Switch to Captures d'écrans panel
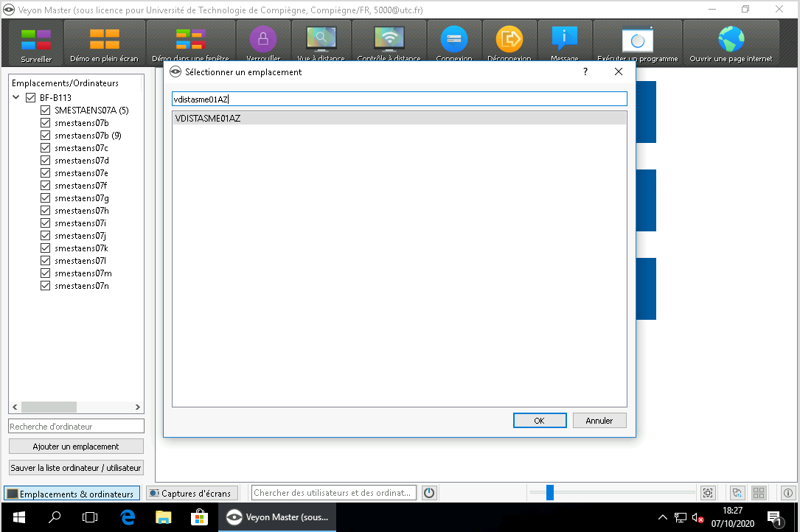The width and height of the screenshot is (800, 532). [x=189, y=494]
